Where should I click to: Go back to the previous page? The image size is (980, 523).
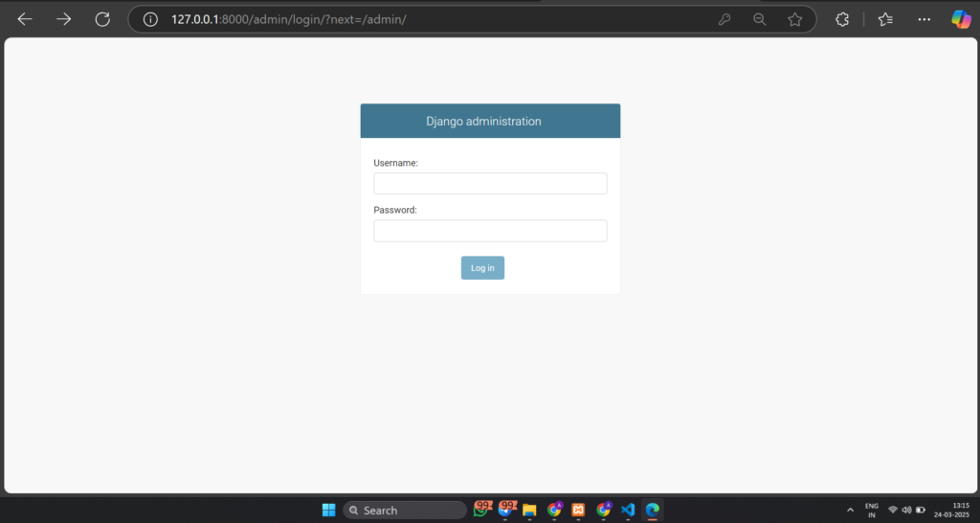[24, 19]
